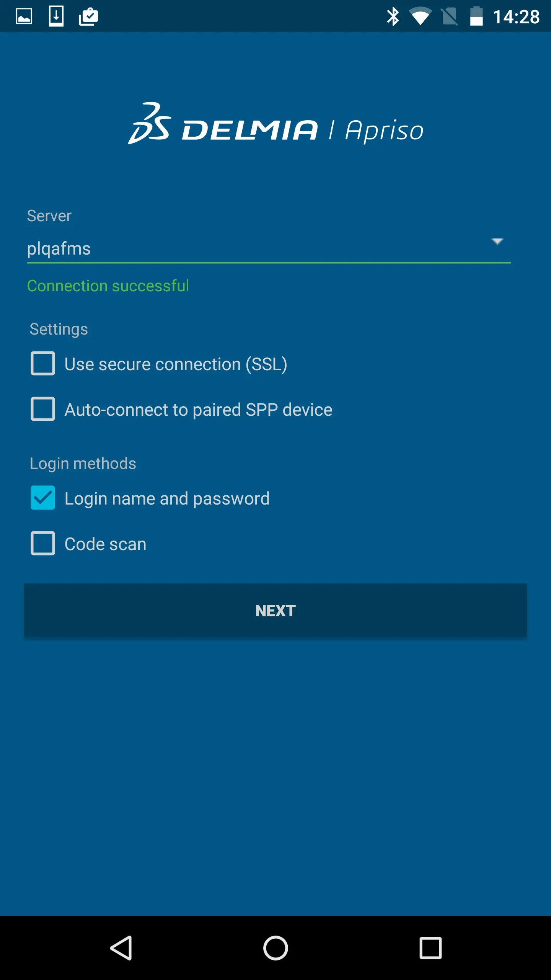
Task: Tap the Android back navigation icon
Action: pos(121,948)
